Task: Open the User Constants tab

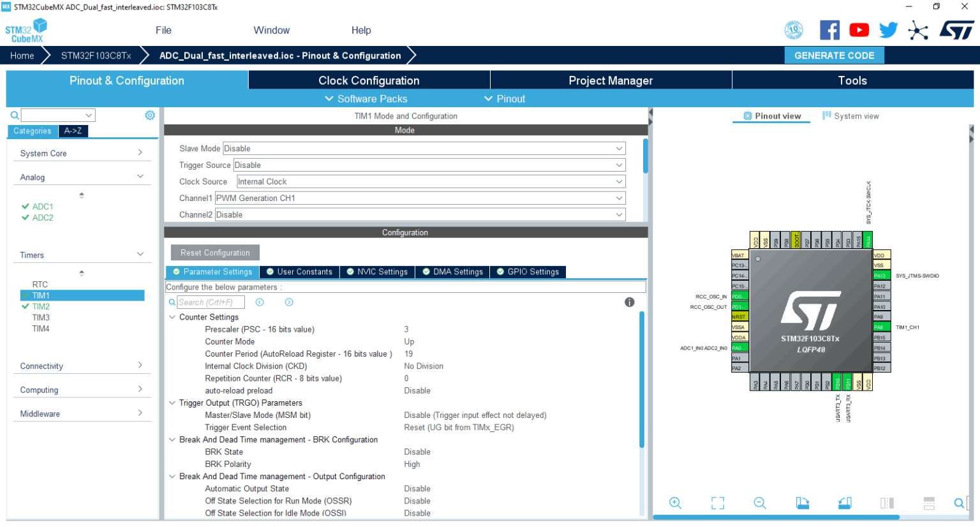Action: [299, 272]
